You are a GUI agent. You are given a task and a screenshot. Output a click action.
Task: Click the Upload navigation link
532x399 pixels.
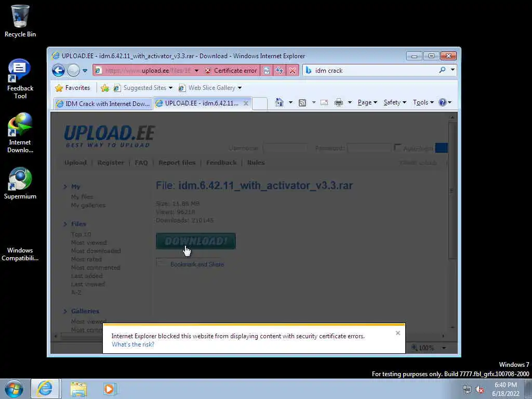tap(76, 163)
